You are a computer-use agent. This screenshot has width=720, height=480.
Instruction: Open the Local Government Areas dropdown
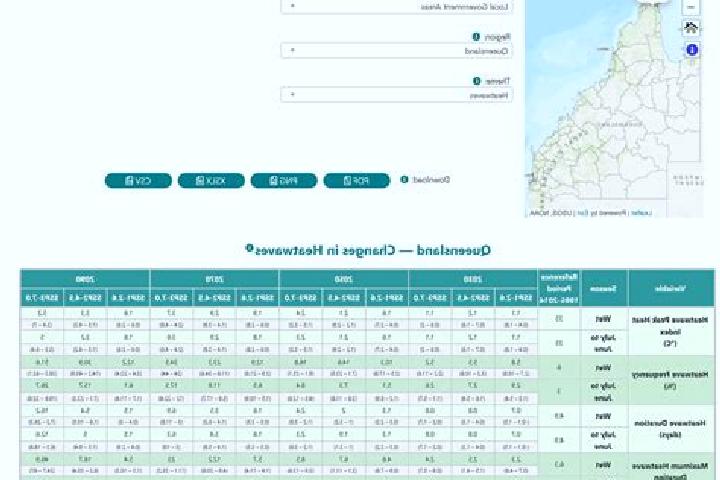point(397,7)
